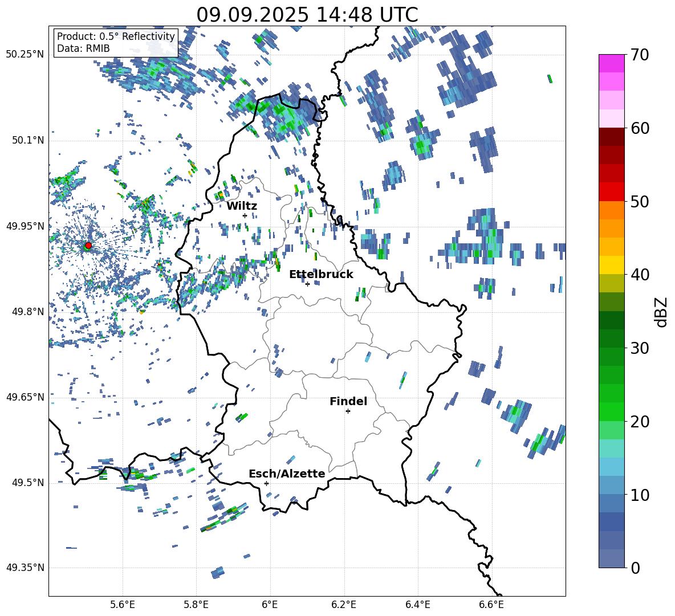Click the 30 value on colorbar

[640, 348]
